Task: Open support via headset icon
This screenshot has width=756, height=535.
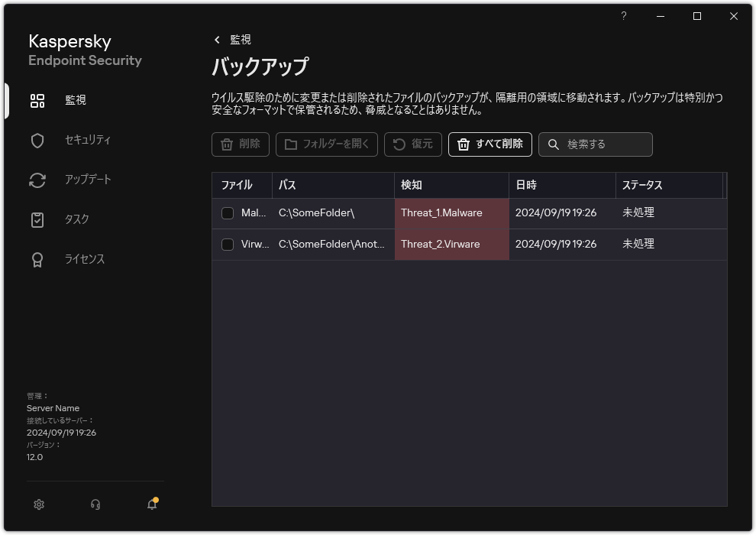Action: tap(95, 504)
